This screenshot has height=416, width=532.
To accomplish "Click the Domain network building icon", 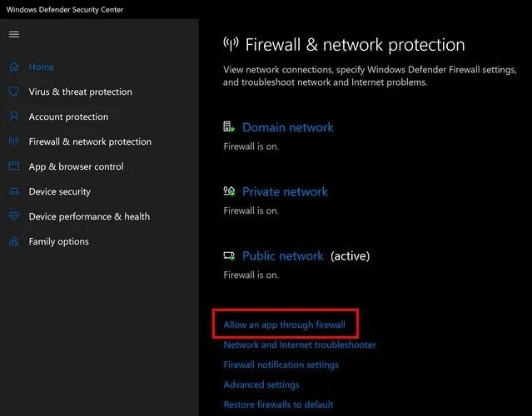I will click(229, 126).
